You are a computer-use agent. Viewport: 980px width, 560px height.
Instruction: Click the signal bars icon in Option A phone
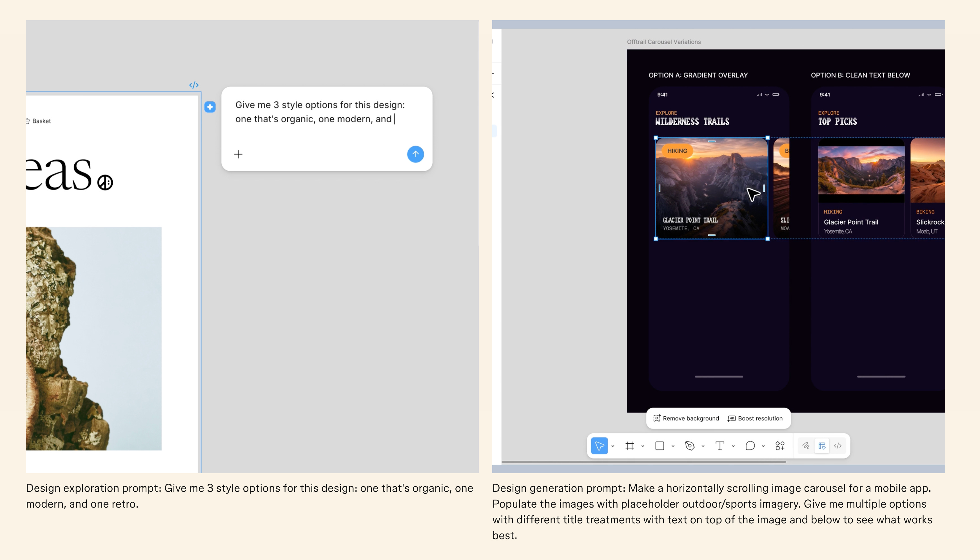coord(759,95)
